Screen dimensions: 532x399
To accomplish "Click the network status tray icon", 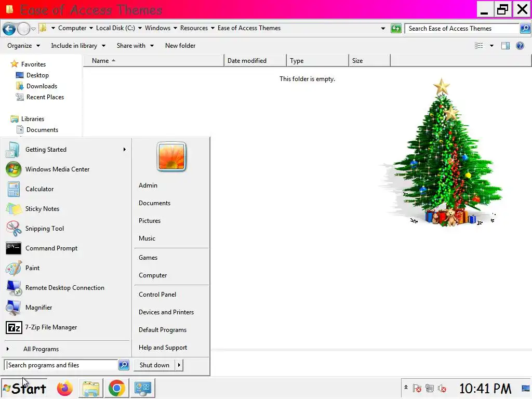I will (x=430, y=388).
